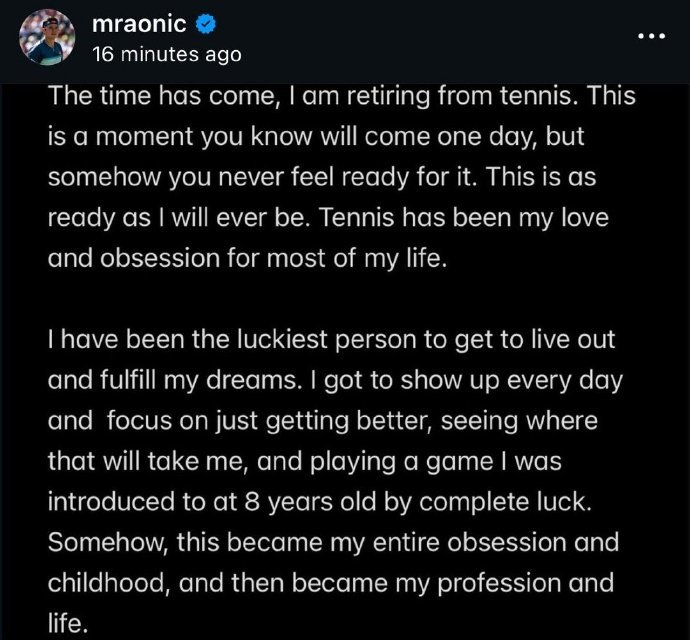Open the three-dot more options menu
This screenshot has width=690, height=640.
651,36
